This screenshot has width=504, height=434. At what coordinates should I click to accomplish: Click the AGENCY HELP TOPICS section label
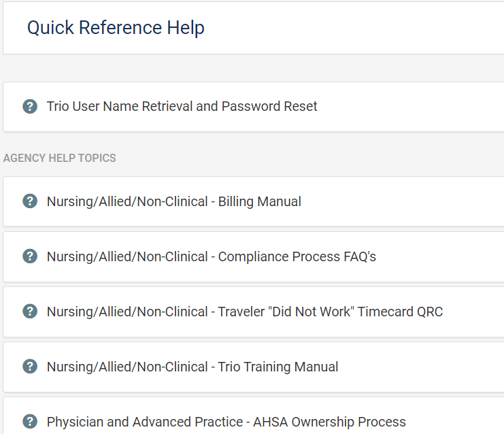[x=60, y=158]
